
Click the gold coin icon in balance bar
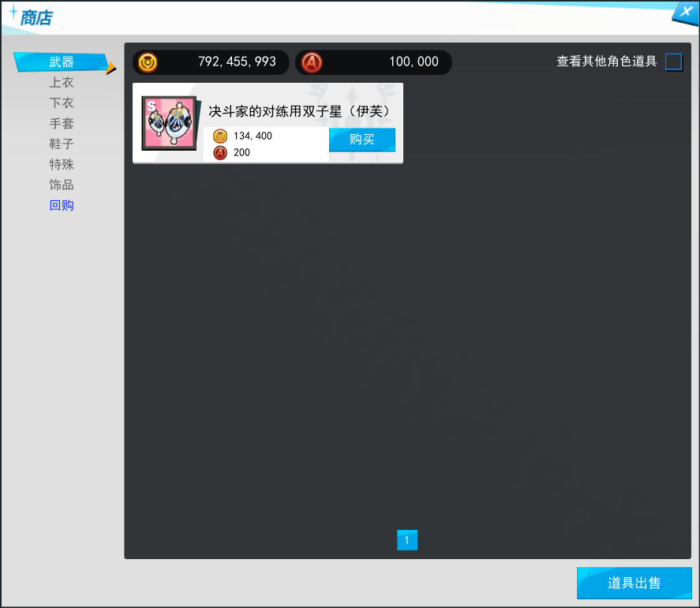tap(148, 62)
